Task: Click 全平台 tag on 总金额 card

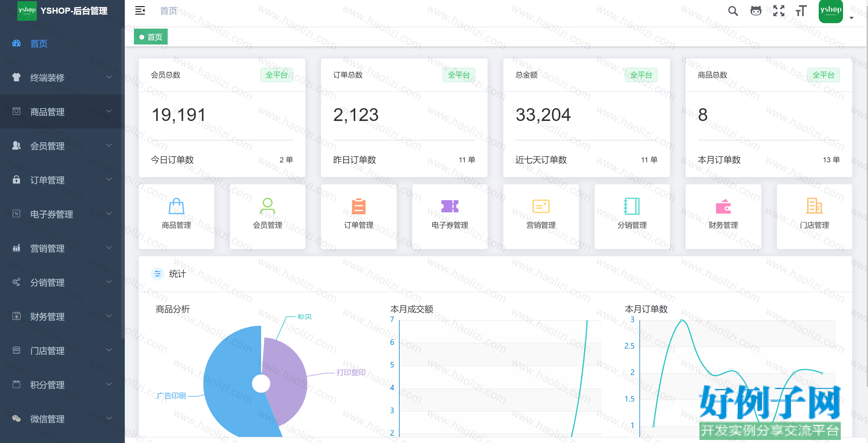Action: 641,75
